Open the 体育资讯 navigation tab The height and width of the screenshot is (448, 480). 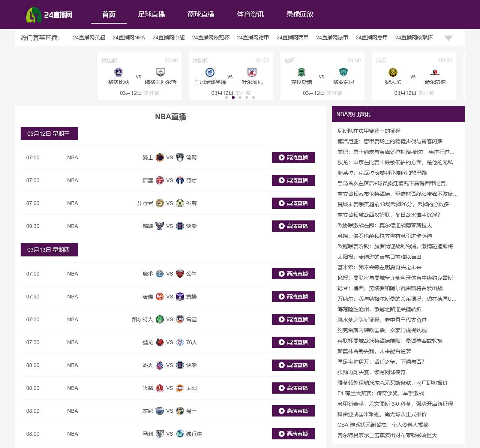(250, 14)
